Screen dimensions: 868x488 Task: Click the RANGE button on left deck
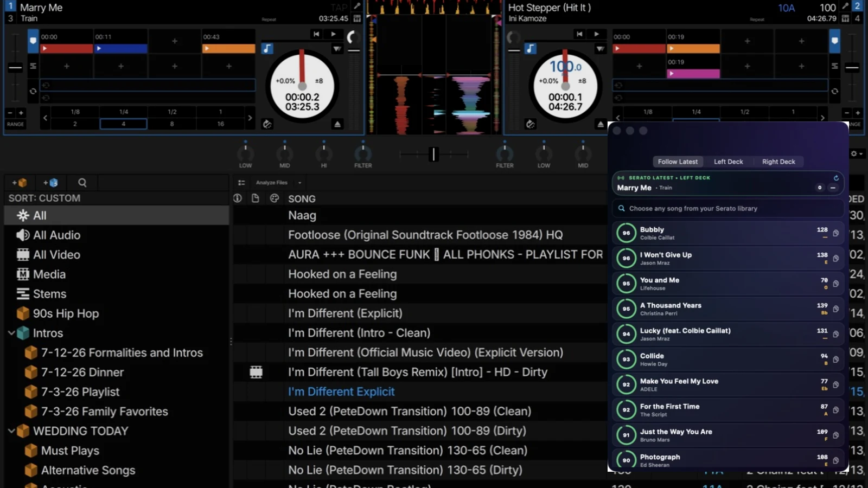[15, 124]
